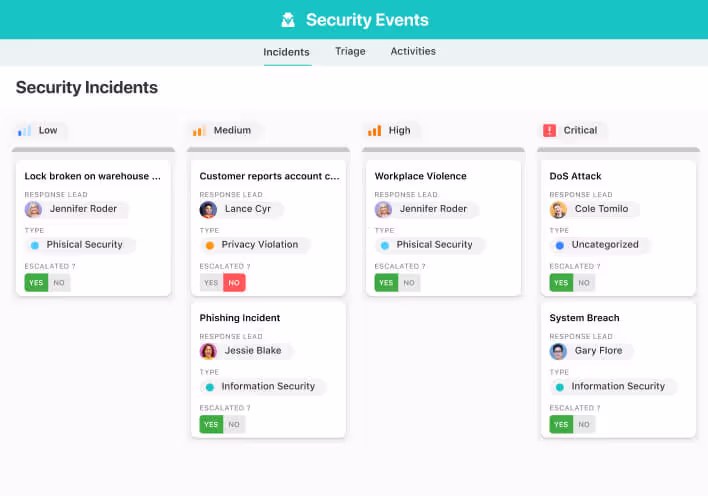
Task: Set Customer reports card escalated to Yes
Action: pyautogui.click(x=211, y=283)
